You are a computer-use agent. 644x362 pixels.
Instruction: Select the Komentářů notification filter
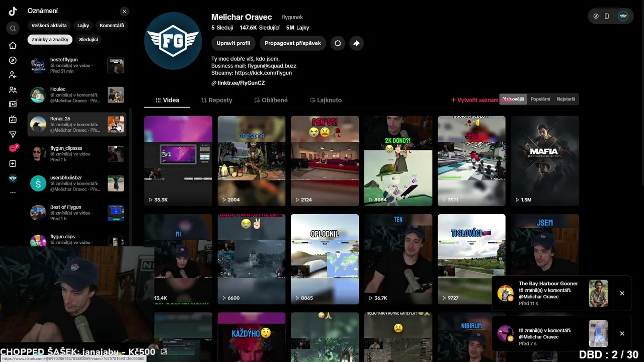click(112, 26)
